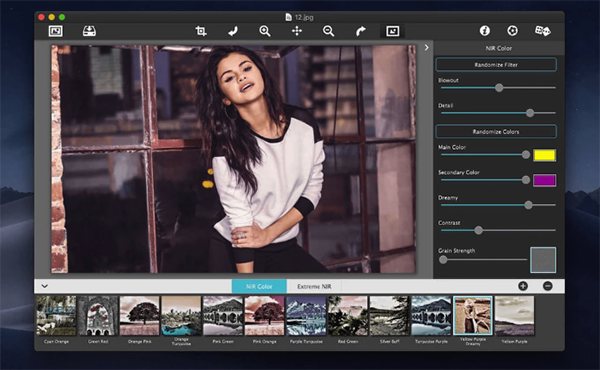Image resolution: width=600 pixels, height=370 pixels.
Task: Add a preset with the plus icon
Action: pyautogui.click(x=523, y=286)
